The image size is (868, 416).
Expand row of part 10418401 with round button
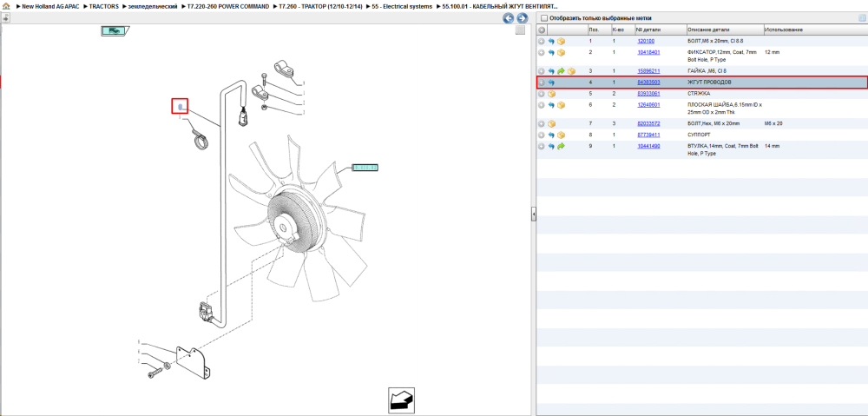[x=542, y=53]
